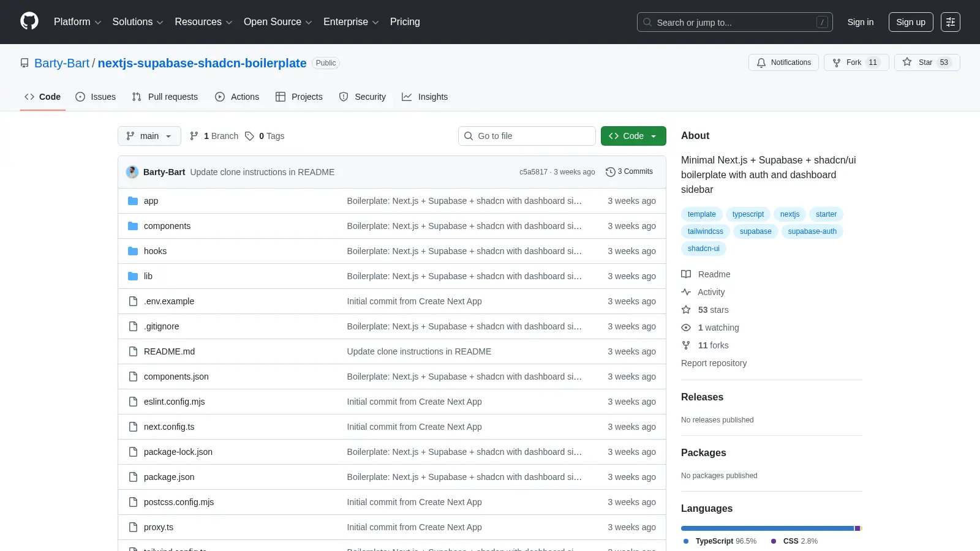Image resolution: width=980 pixels, height=551 pixels.
Task: Open commit hash c5a5817
Action: pyautogui.click(x=533, y=172)
